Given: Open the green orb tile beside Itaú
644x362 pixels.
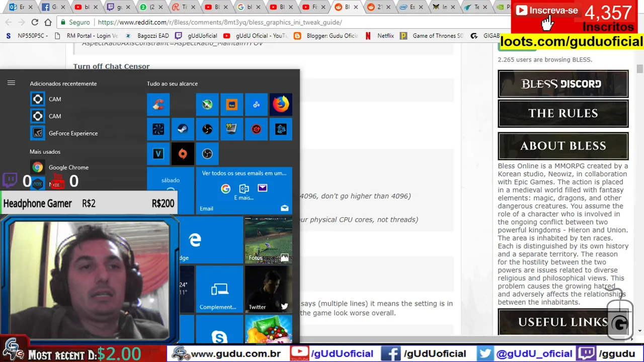Looking at the screenshot, I should pyautogui.click(x=207, y=105).
